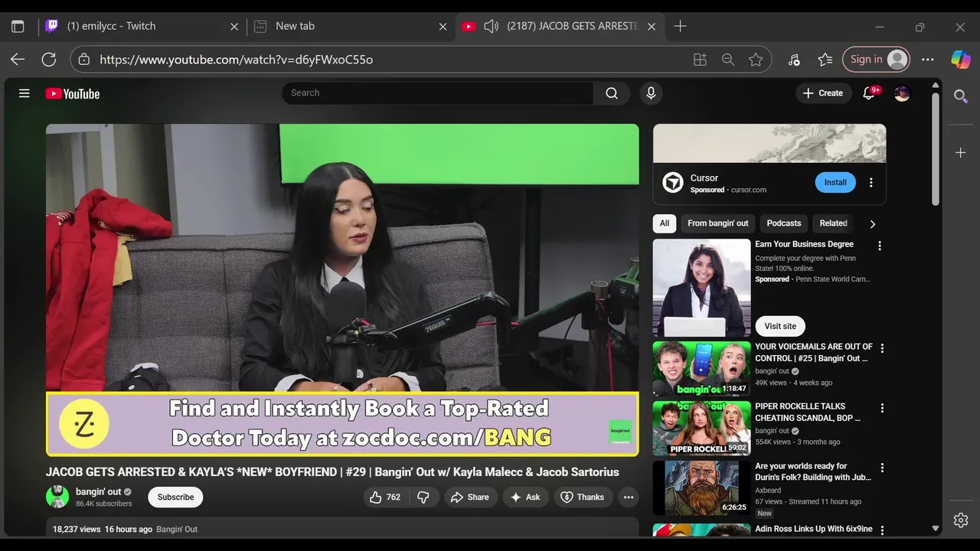Screen dimensions: 980x551
Task: Click the video player frame
Action: coord(342,290)
